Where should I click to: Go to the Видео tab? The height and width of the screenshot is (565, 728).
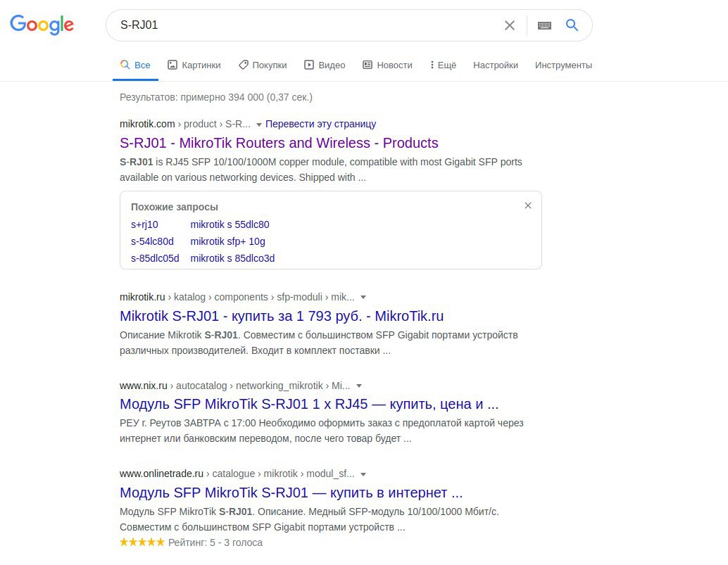(325, 65)
